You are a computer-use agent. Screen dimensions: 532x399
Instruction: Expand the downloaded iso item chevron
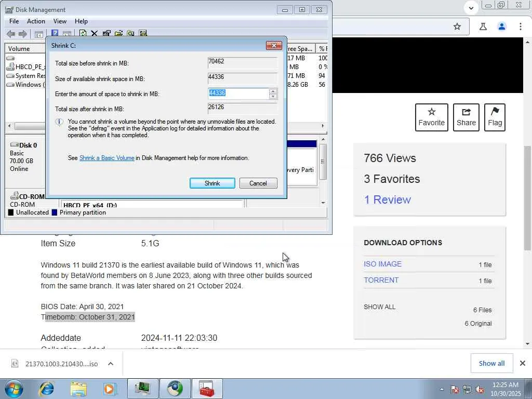click(x=111, y=363)
